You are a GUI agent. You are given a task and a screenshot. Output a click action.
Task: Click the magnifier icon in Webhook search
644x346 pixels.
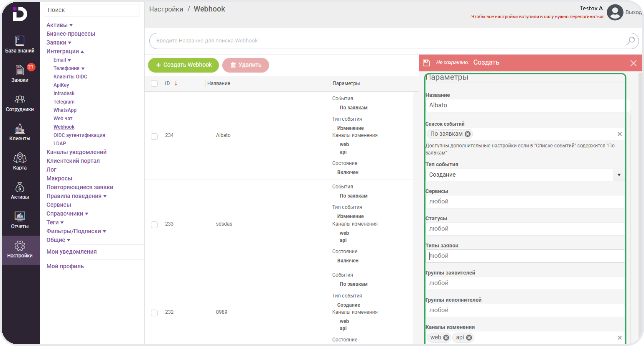pos(630,41)
